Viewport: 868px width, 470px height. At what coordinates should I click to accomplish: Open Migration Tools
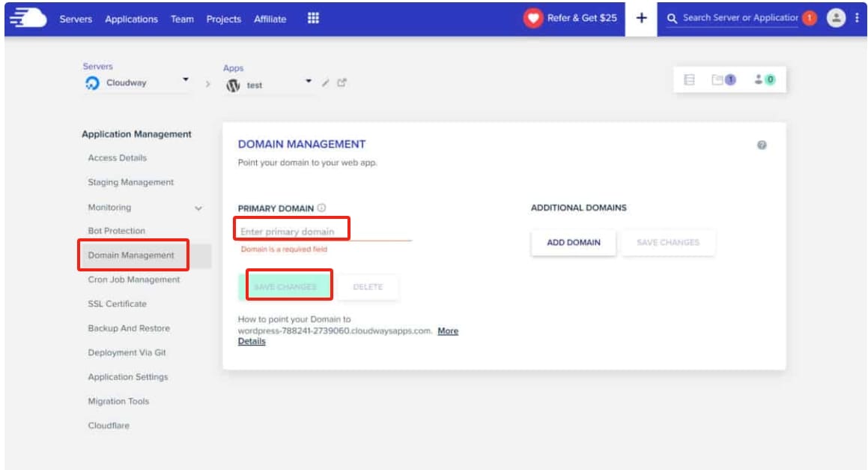pos(118,401)
